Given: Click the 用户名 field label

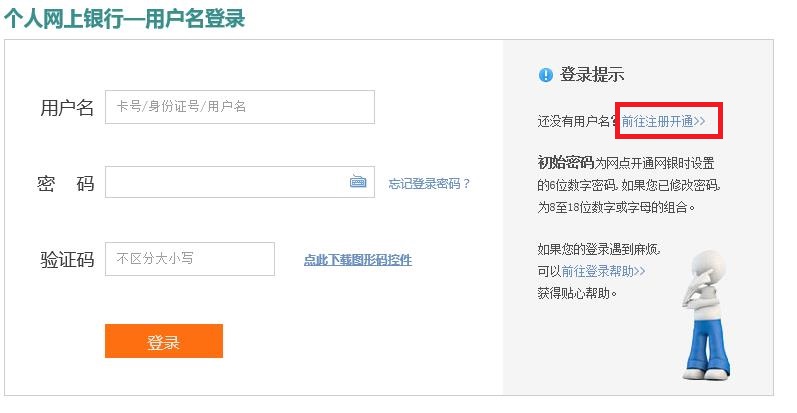Looking at the screenshot, I should [x=67, y=108].
